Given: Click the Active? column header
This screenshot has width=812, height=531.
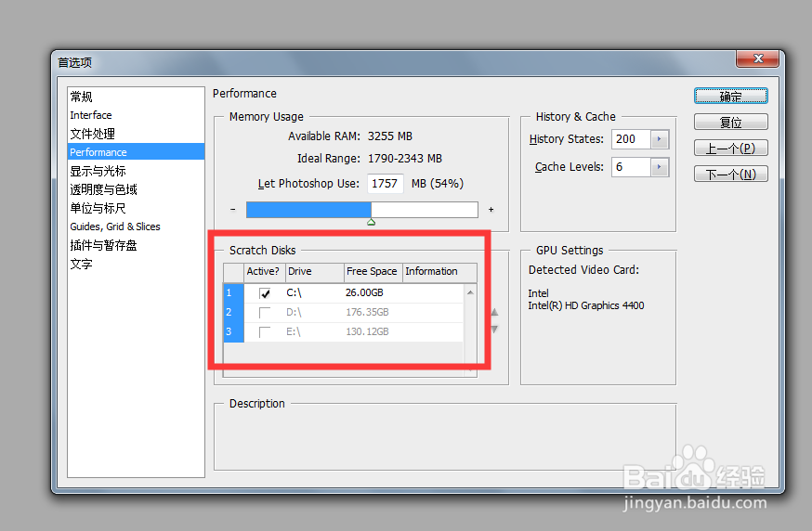Looking at the screenshot, I should coord(265,272).
